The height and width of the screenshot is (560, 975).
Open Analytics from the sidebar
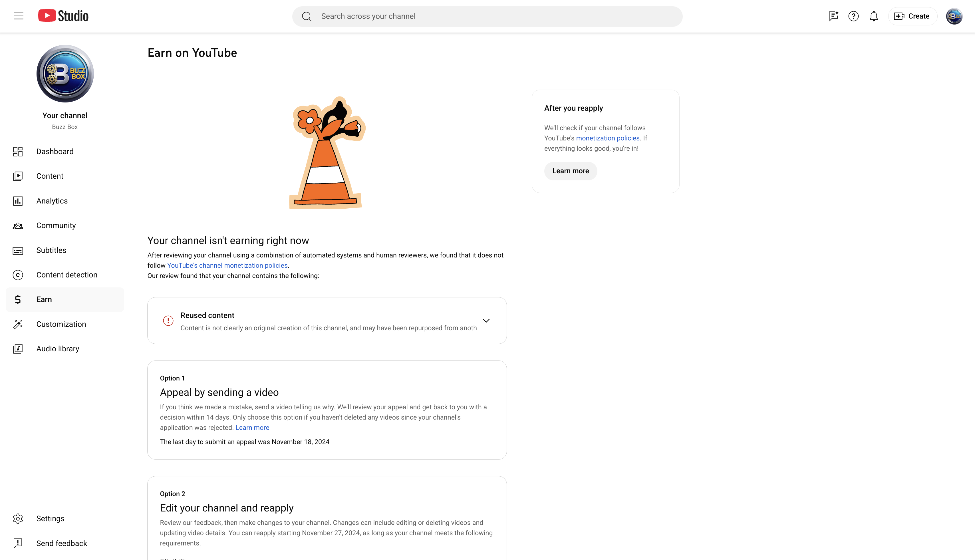tap(65, 201)
